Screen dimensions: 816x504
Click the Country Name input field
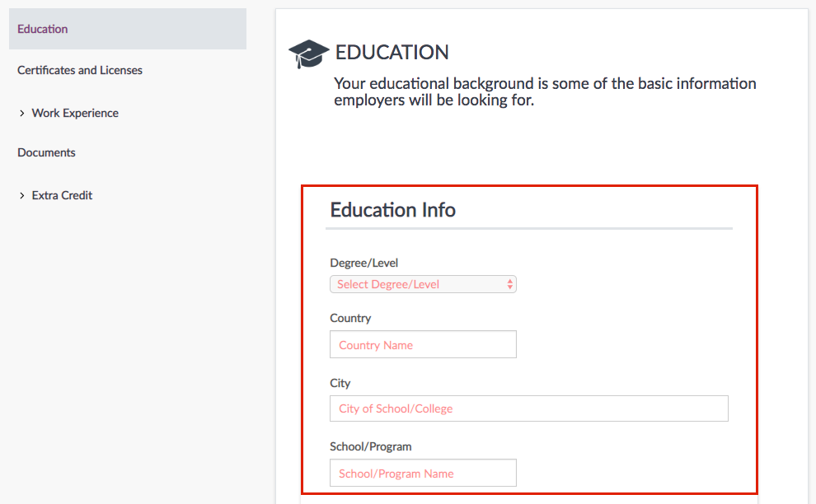pyautogui.click(x=423, y=344)
